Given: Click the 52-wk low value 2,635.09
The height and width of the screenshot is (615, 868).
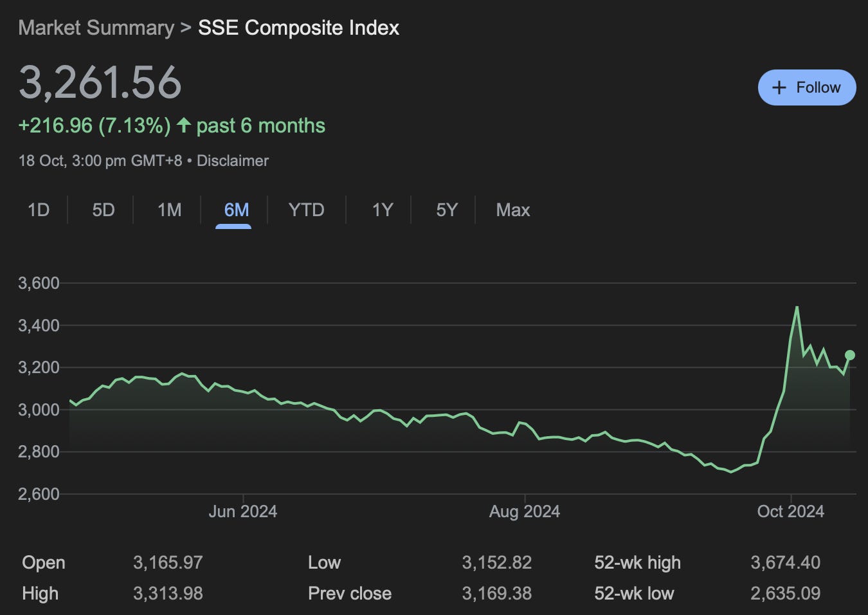Looking at the screenshot, I should click(786, 593).
